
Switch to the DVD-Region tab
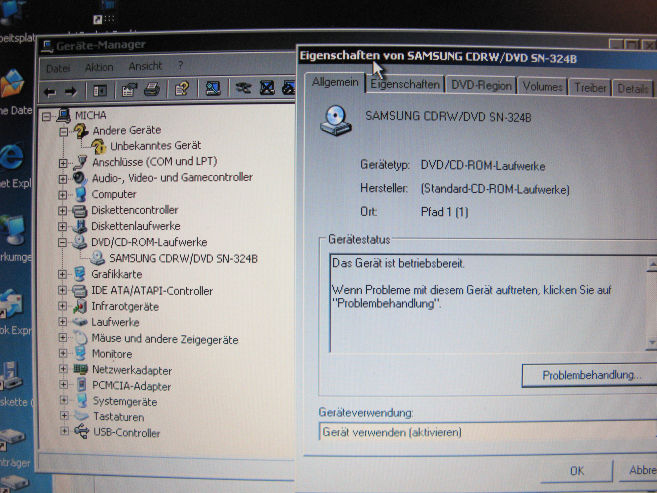click(x=481, y=87)
